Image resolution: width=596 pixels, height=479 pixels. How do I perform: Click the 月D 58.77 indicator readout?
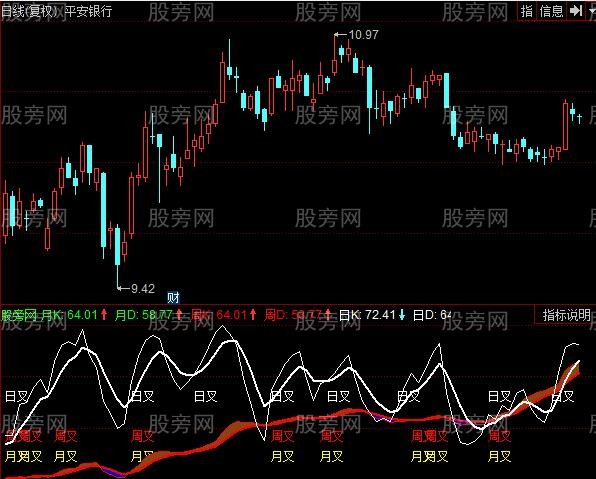pos(144,315)
